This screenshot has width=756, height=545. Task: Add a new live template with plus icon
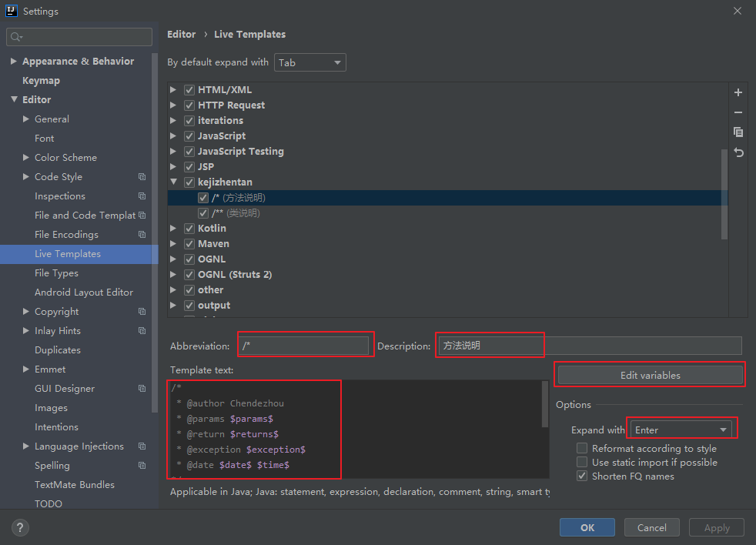coord(738,92)
